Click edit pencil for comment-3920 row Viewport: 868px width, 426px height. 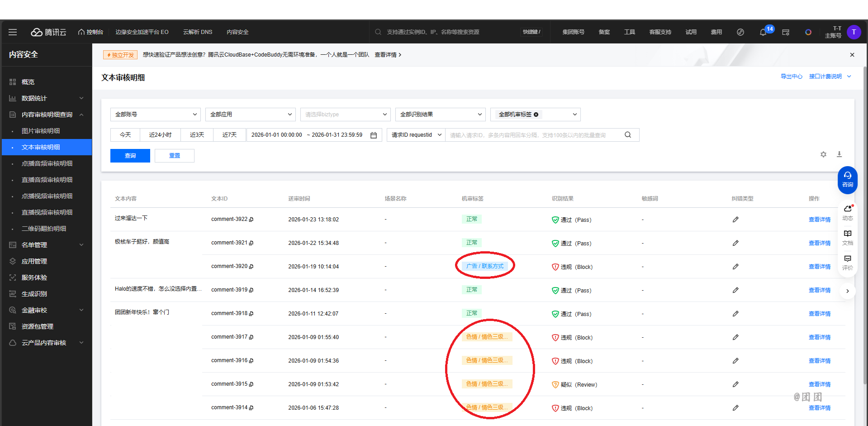pos(735,267)
